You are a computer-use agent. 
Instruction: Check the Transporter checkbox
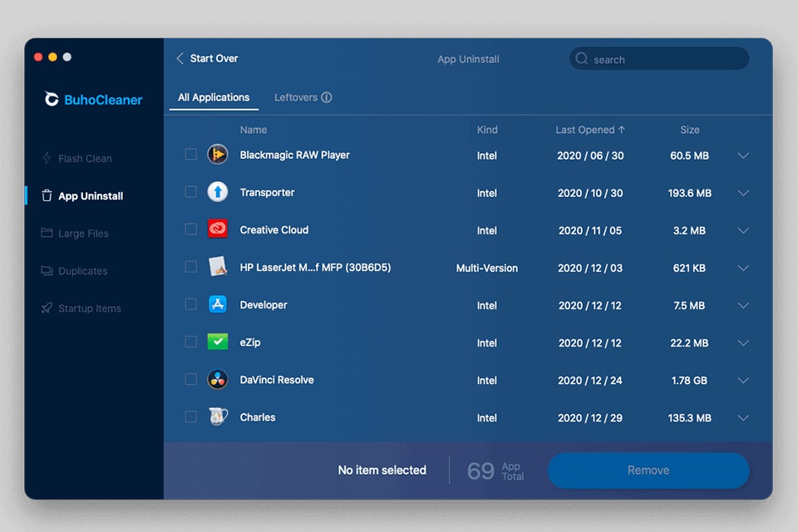[x=191, y=192]
